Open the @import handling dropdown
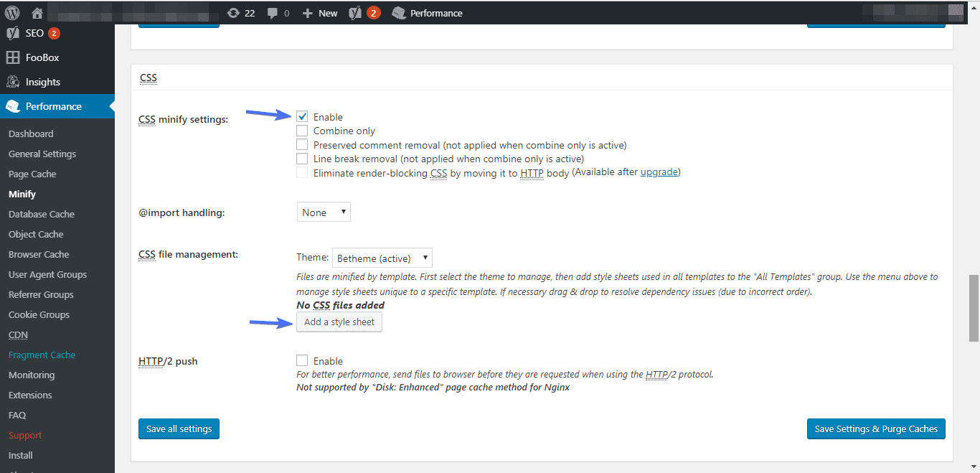The image size is (980, 473). coord(324,212)
